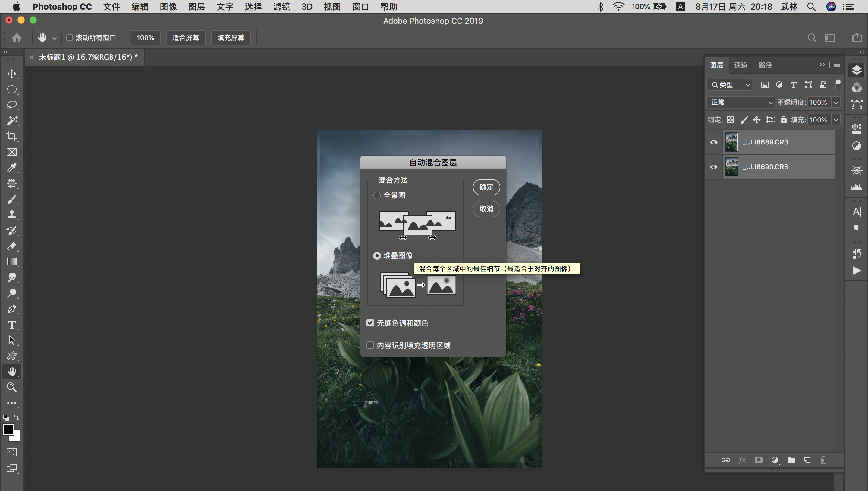Image resolution: width=868 pixels, height=491 pixels.
Task: Enable 内容识别填充透明区域 checkbox
Action: [x=370, y=345]
